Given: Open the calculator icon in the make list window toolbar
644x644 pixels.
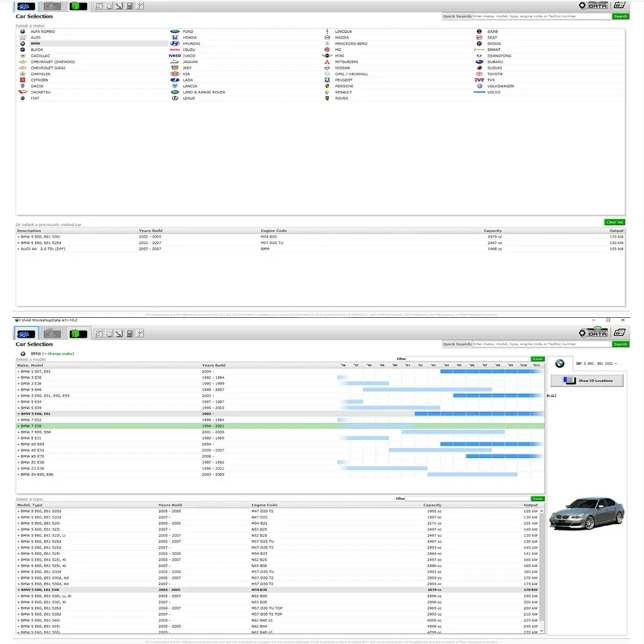Looking at the screenshot, I should (x=129, y=6).
